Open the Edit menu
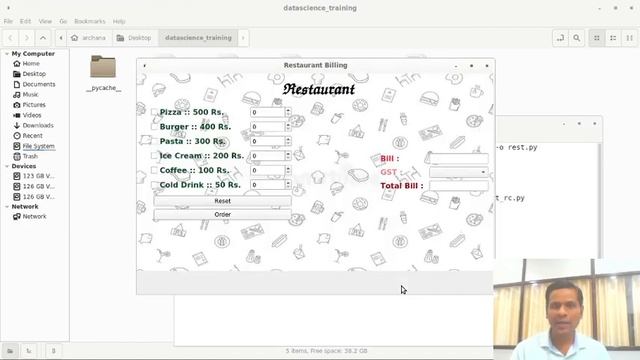The width and height of the screenshot is (640, 360). 25,21
